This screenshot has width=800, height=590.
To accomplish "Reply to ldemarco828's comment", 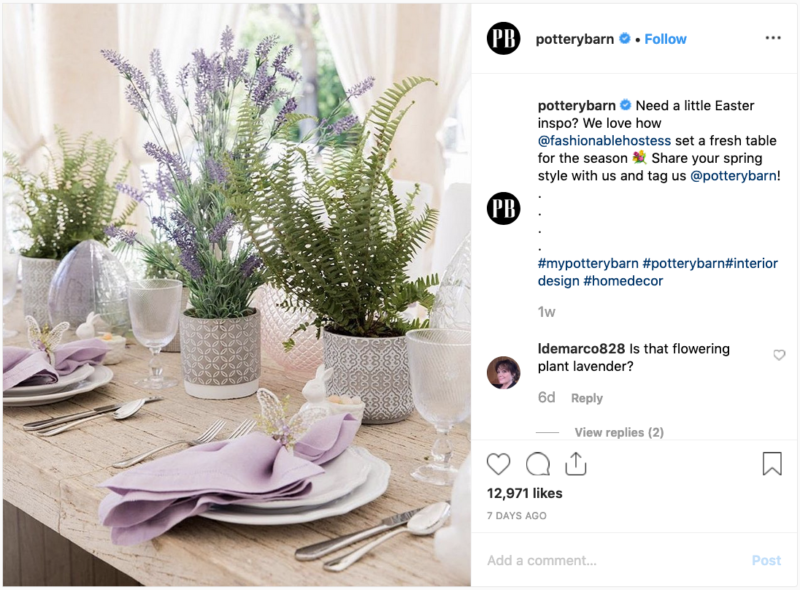I will [587, 398].
